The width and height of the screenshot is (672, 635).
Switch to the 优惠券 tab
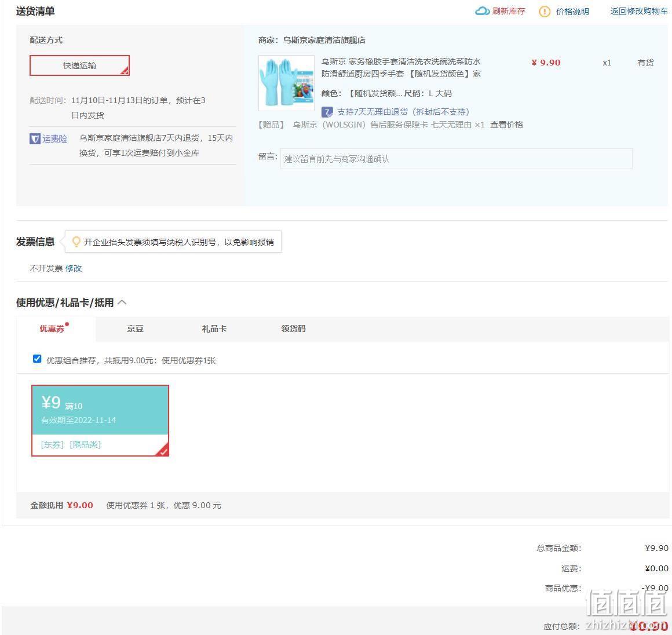pyautogui.click(x=52, y=329)
